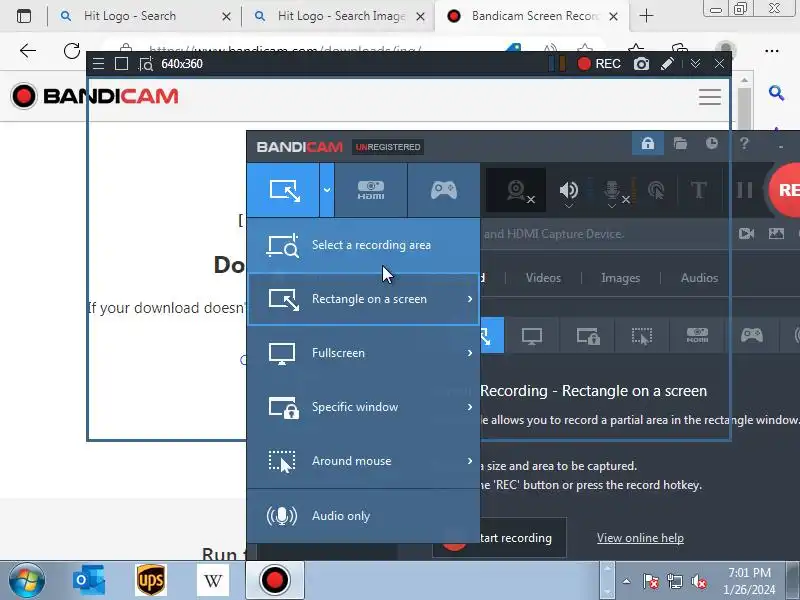800x600 pixels.
Task: Expand the Fullscreen submenu arrow
Action: (470, 353)
